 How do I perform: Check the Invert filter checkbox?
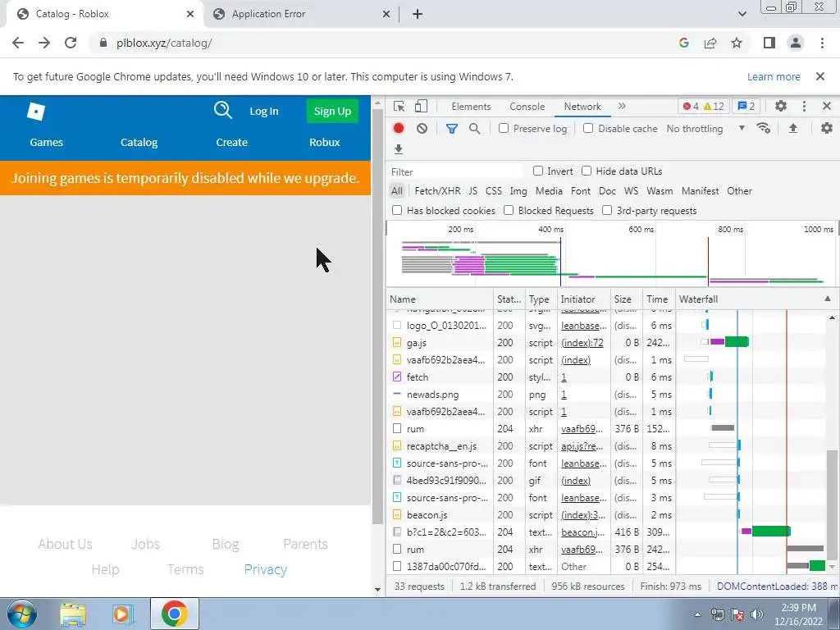[x=538, y=171]
